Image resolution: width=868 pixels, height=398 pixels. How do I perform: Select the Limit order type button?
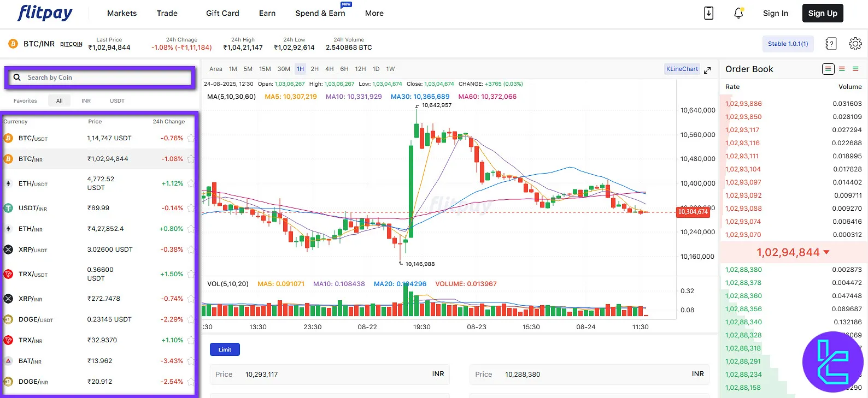pos(225,349)
